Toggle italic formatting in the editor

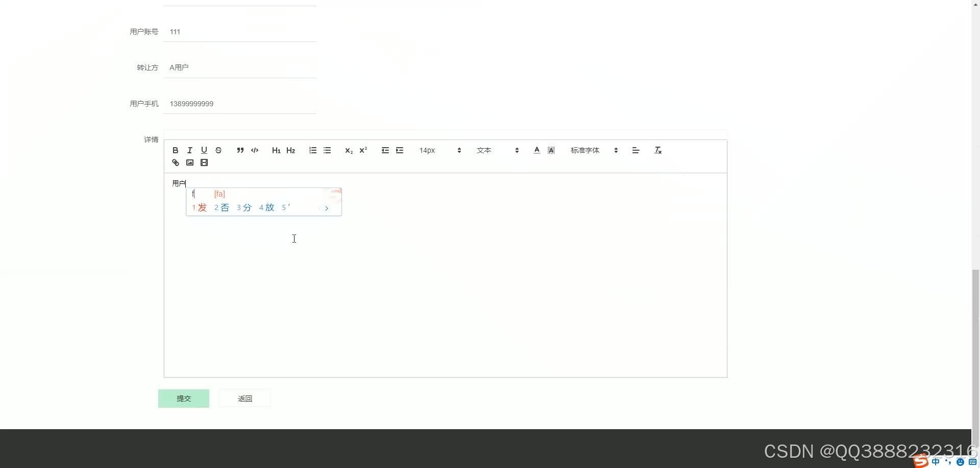click(189, 150)
